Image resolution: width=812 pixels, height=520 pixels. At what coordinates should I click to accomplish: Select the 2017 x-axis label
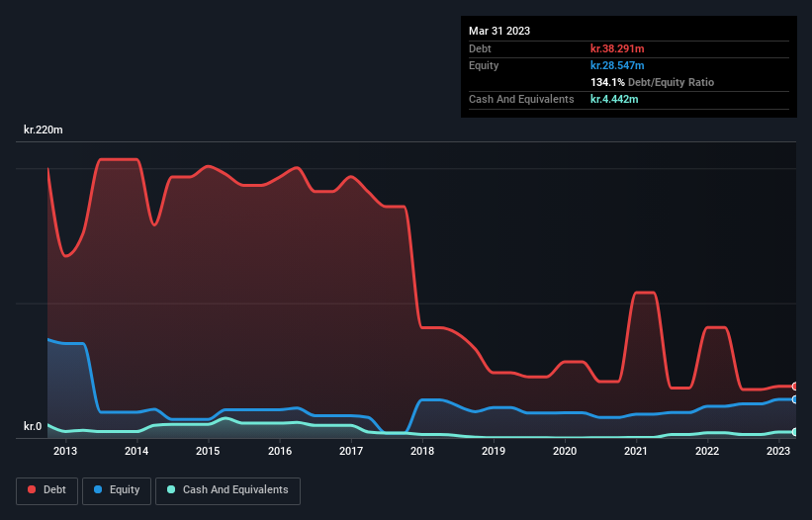point(351,451)
